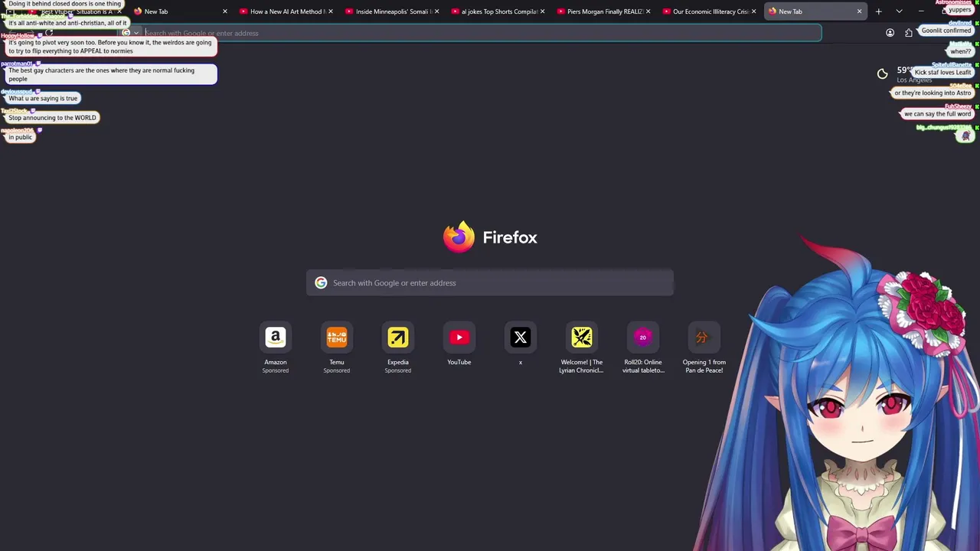980x551 pixels.
Task: Open the Amazon sponsored shortcut
Action: [276, 337]
